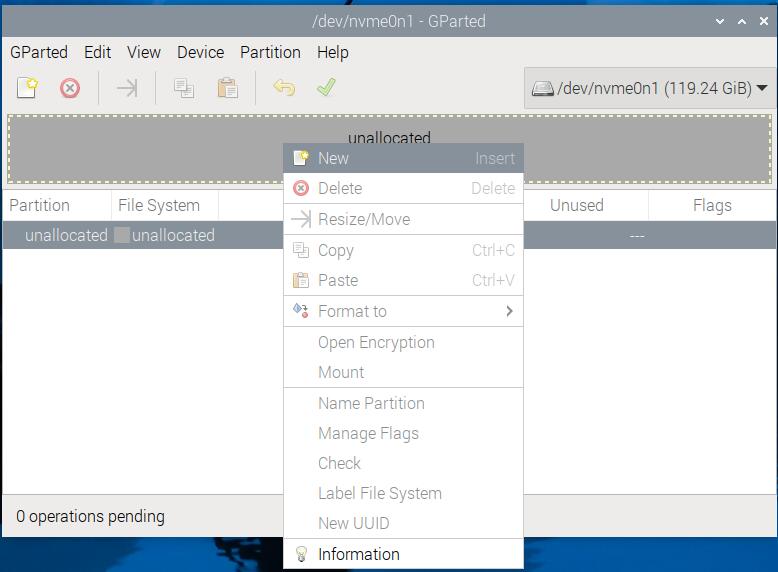This screenshot has height=572, width=778.
Task: Expand the Format to submenu
Action: pyautogui.click(x=403, y=311)
